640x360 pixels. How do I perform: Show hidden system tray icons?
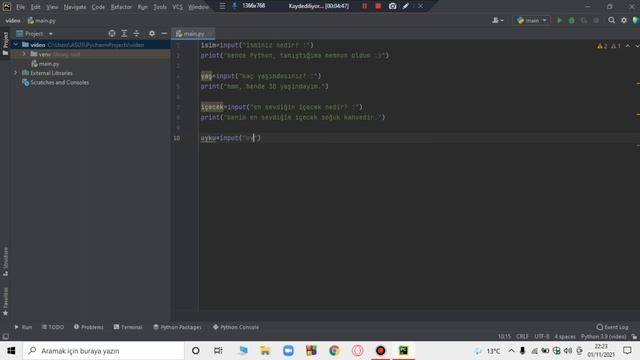[x=511, y=351]
